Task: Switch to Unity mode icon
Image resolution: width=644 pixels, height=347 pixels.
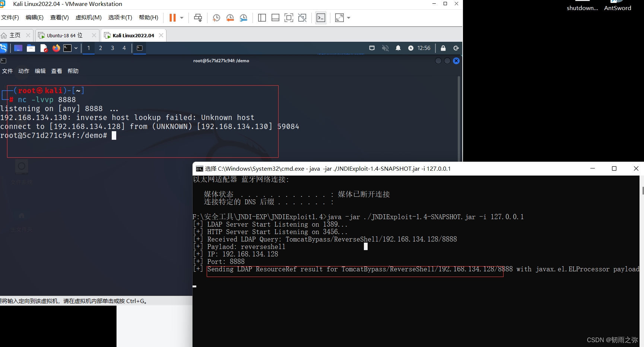Action: coord(302,18)
